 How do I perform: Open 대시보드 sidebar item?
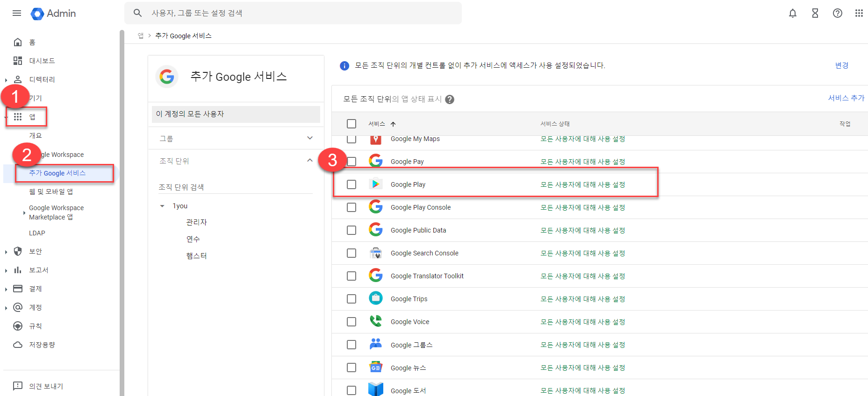pyautogui.click(x=42, y=61)
